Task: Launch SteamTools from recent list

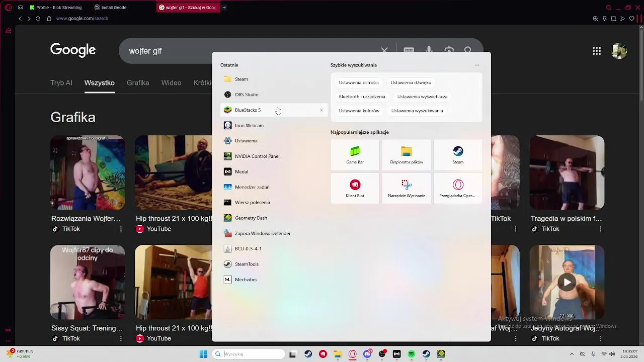Action: (274, 264)
